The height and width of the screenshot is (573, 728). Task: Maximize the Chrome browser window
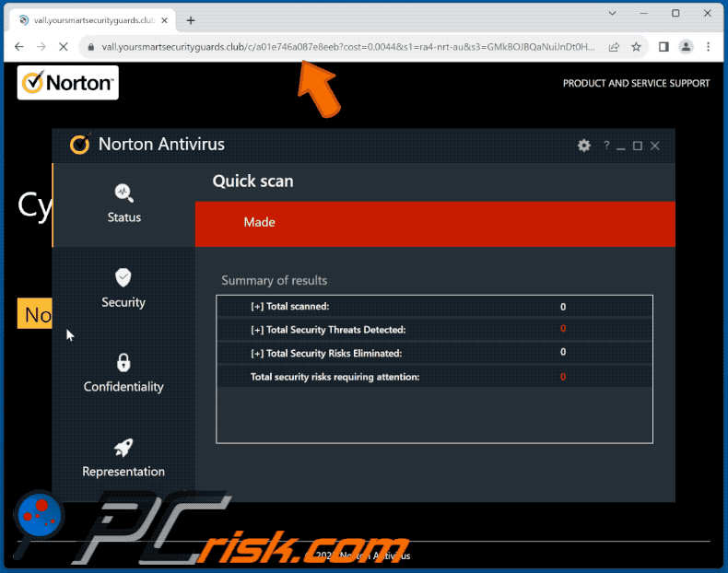click(676, 14)
